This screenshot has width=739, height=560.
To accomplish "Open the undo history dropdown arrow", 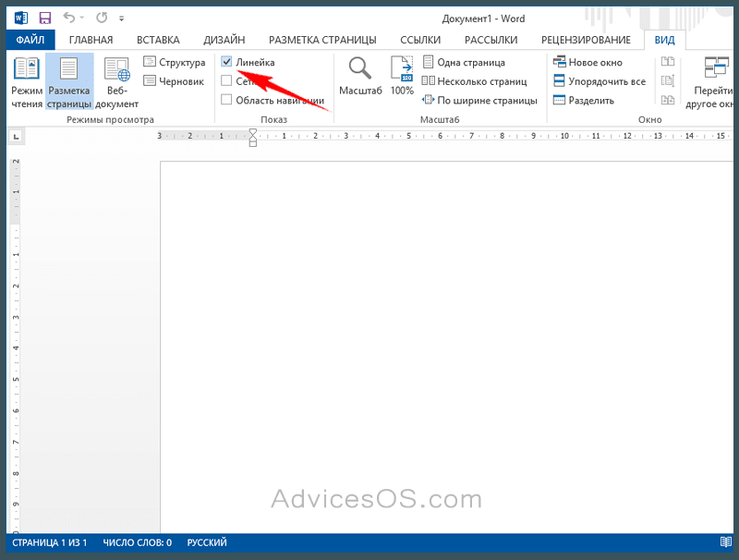I will [82, 18].
